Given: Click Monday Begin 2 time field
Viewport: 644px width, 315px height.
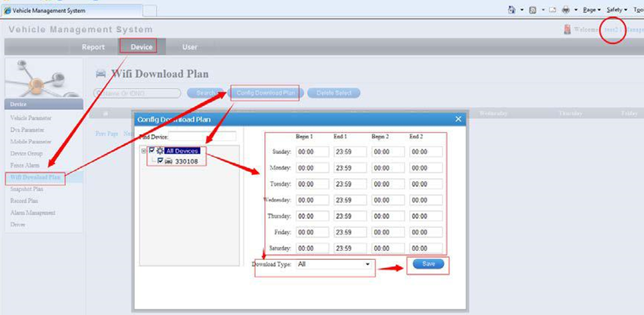Looking at the screenshot, I should point(388,168).
